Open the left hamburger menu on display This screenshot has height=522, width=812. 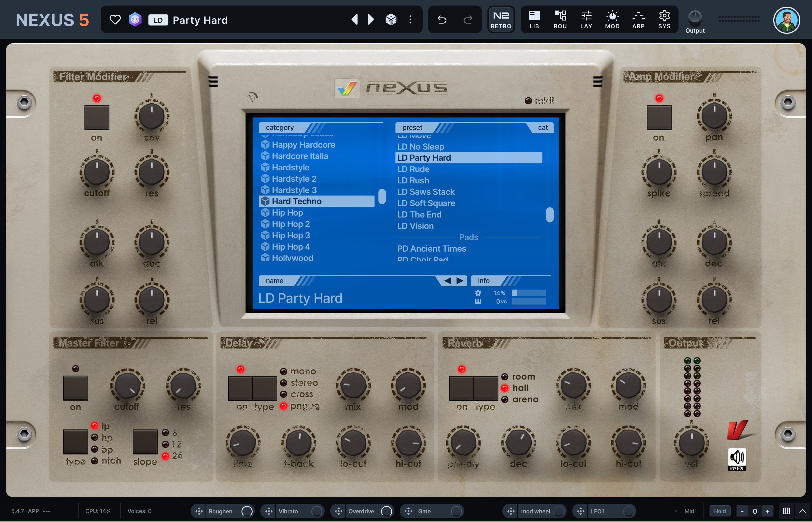click(213, 81)
